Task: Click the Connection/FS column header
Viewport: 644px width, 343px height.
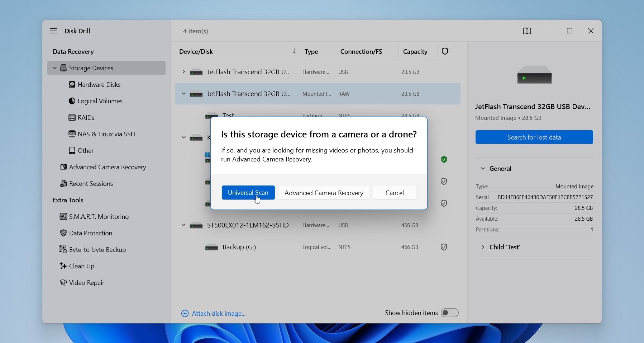Action: coord(361,52)
